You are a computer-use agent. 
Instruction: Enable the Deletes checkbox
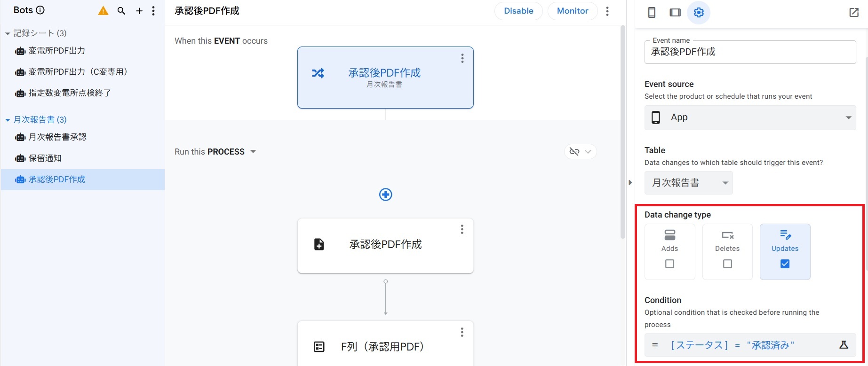[727, 264]
